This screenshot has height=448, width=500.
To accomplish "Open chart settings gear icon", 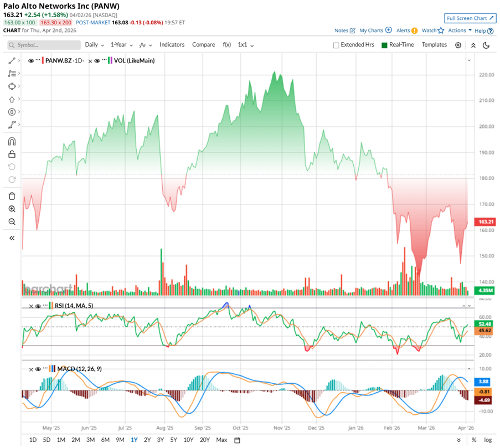I will pos(458,45).
